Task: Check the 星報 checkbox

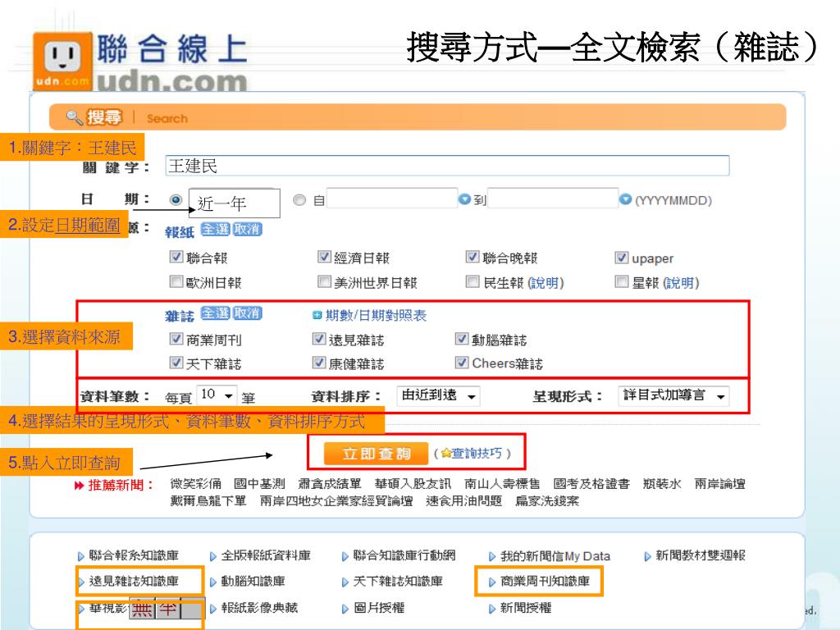Action: [x=621, y=281]
